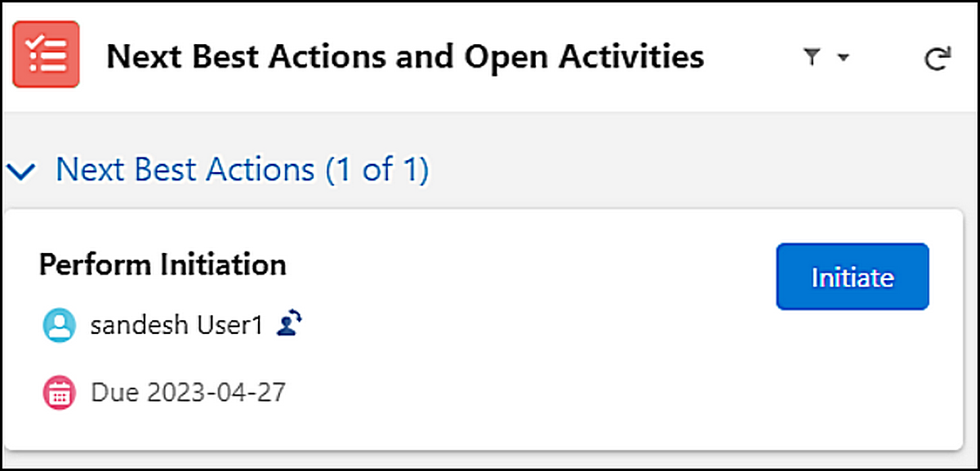Click the filter funnel icon

[811, 57]
